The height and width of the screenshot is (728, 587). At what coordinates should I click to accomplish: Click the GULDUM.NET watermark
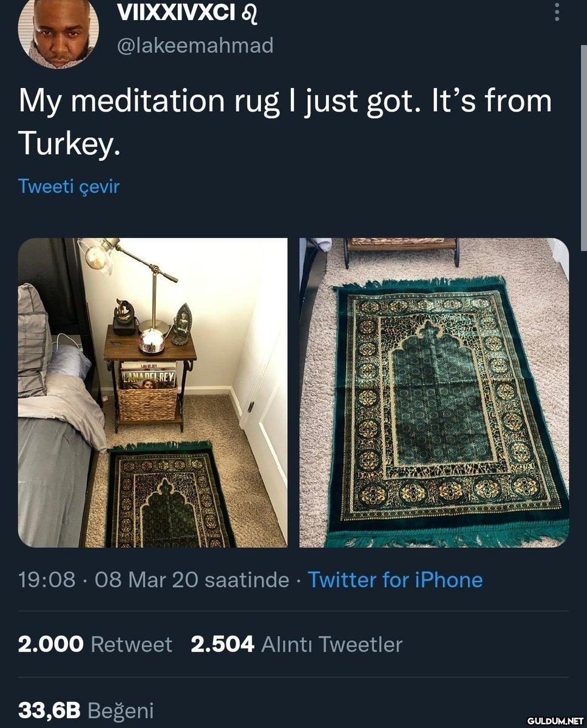(x=555, y=721)
